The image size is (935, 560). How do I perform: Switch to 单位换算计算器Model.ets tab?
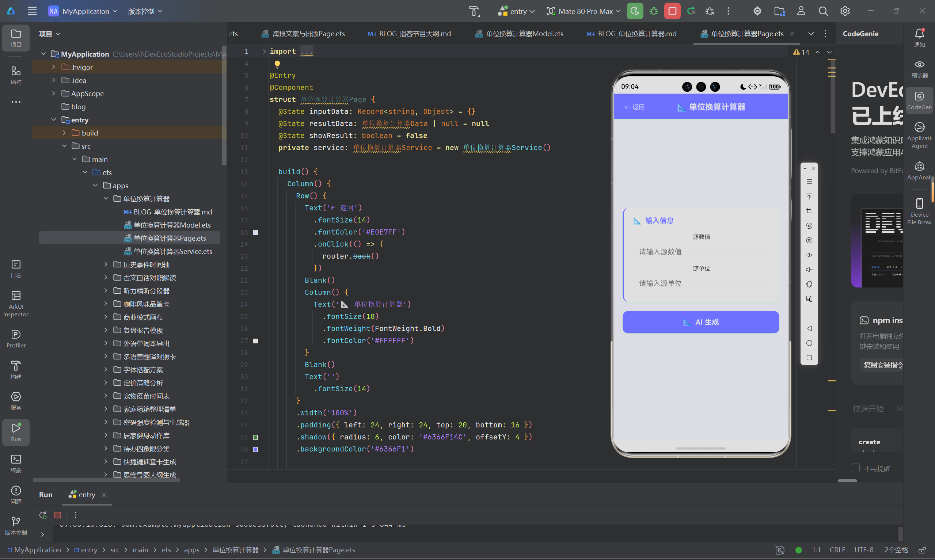pyautogui.click(x=519, y=34)
